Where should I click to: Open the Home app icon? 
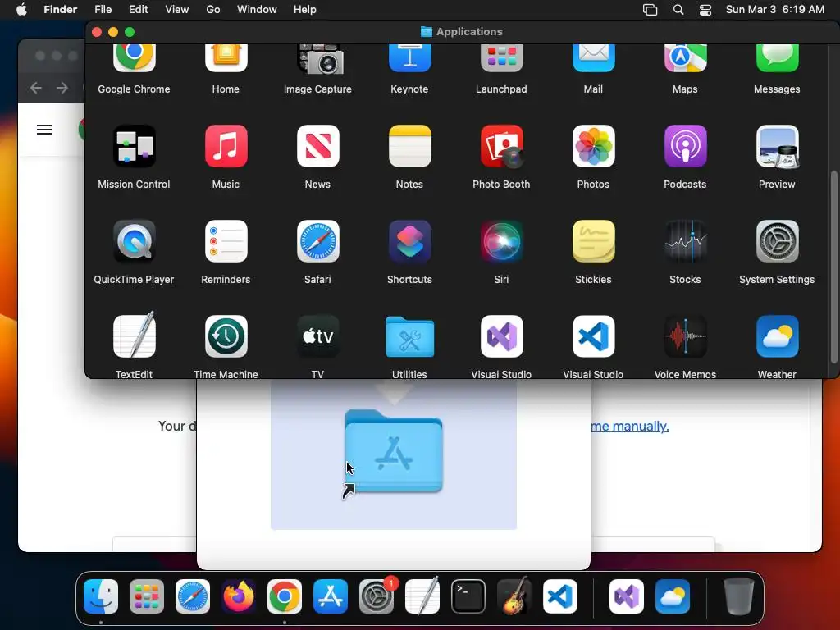pyautogui.click(x=226, y=59)
